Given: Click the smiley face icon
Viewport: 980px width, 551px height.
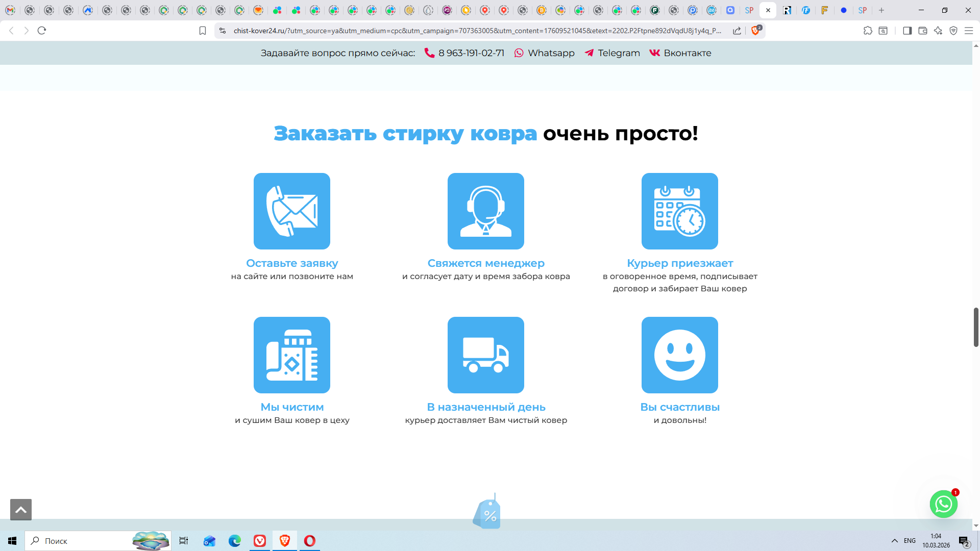Looking at the screenshot, I should click(x=680, y=355).
